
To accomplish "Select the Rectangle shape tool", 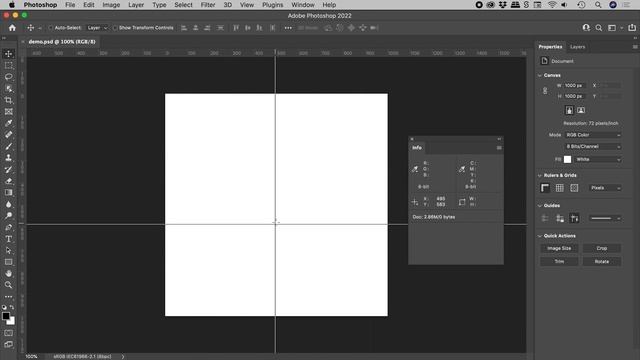I will (x=9, y=262).
